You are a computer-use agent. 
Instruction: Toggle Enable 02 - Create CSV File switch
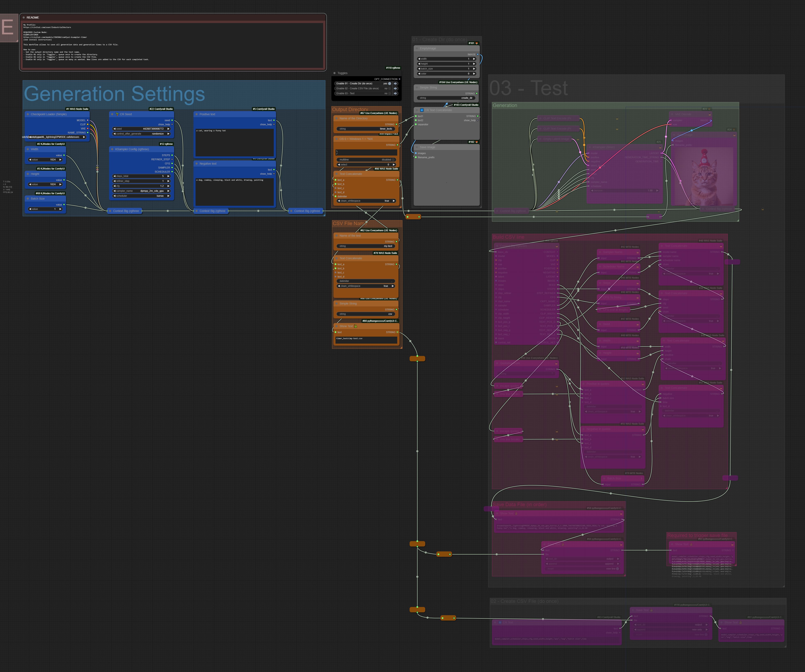coord(389,88)
